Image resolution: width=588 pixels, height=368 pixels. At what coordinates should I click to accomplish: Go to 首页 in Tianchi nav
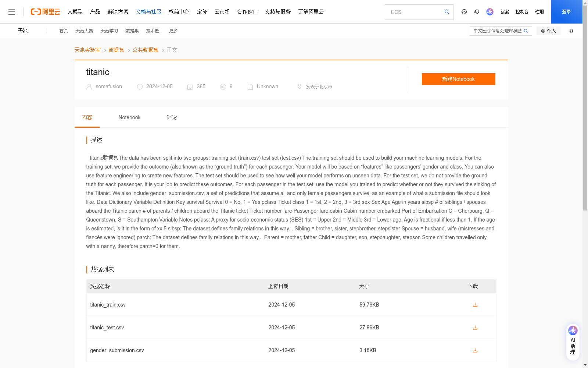point(64,31)
